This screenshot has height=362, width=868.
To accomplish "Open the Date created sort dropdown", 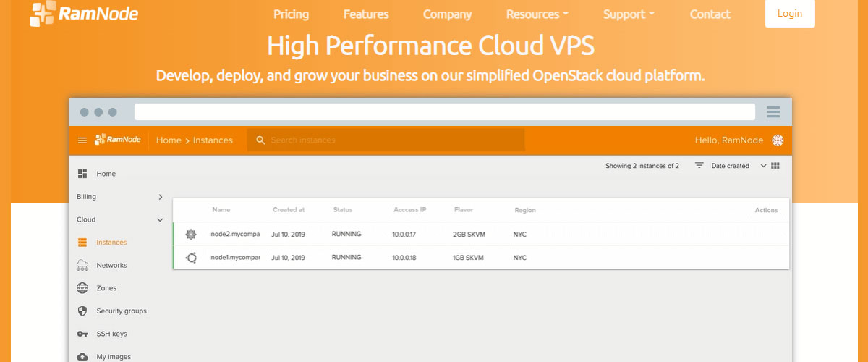I will [x=739, y=166].
